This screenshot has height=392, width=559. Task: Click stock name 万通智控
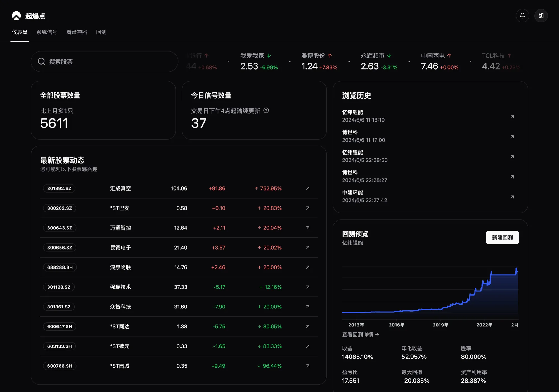[120, 228]
